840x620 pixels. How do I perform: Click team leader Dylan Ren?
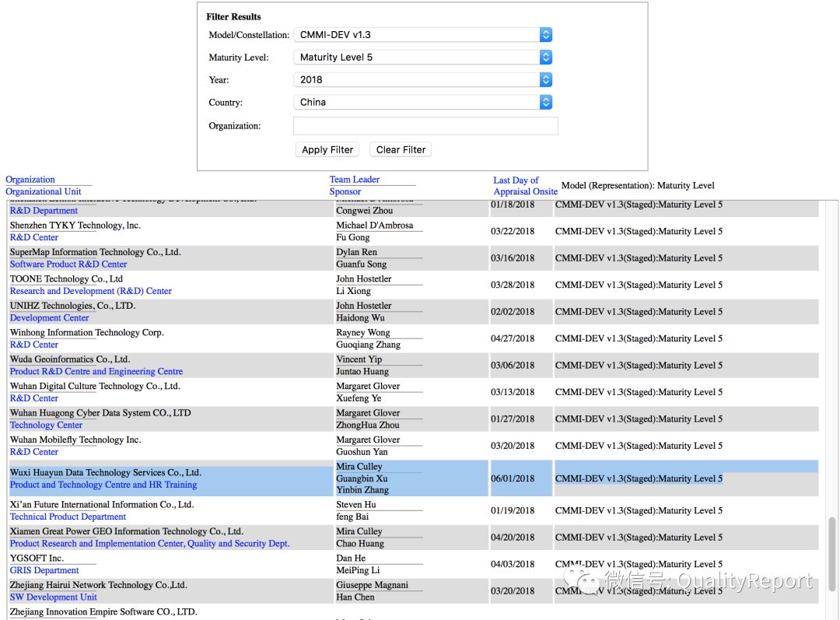pos(357,252)
